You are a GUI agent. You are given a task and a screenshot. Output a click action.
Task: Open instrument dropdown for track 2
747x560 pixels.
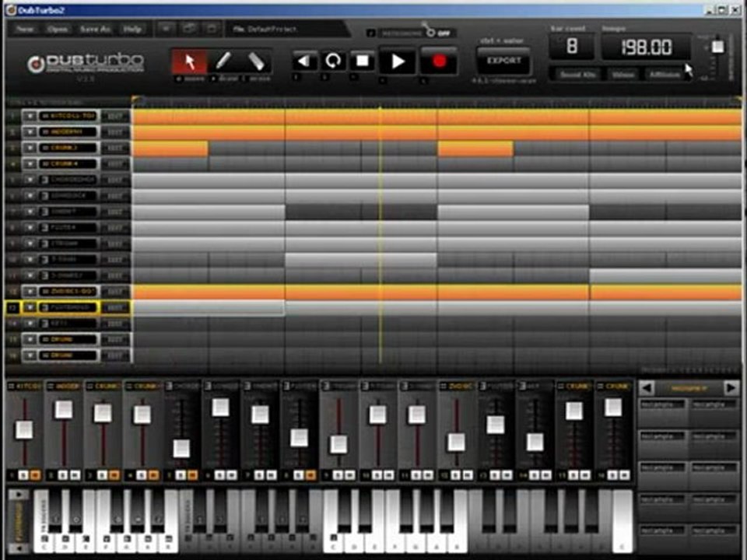(x=30, y=131)
